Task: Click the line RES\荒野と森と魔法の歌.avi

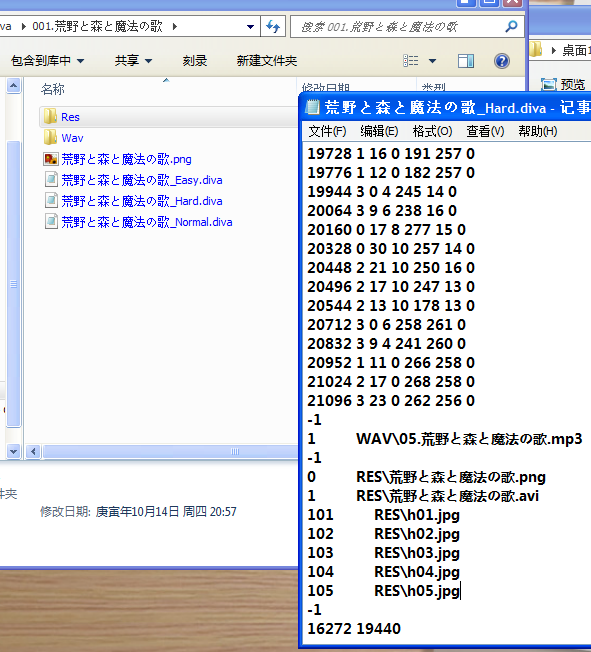Action: (448, 496)
